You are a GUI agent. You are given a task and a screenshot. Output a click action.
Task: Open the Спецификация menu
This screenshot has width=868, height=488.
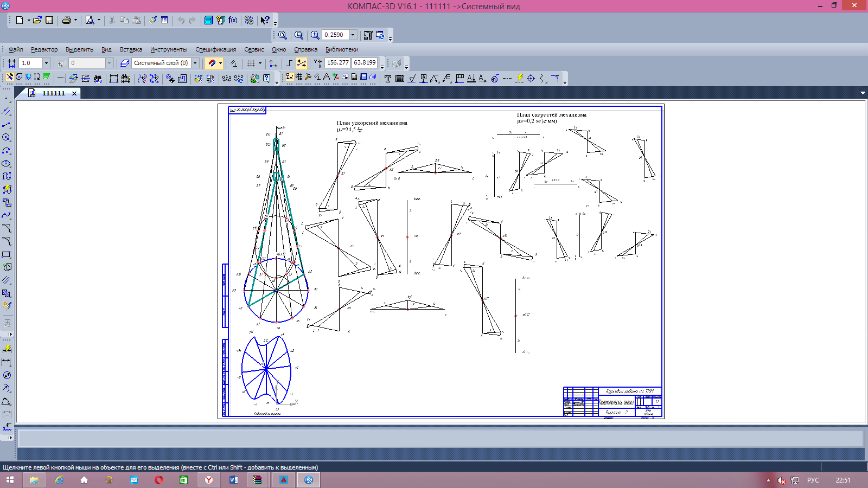tap(215, 49)
